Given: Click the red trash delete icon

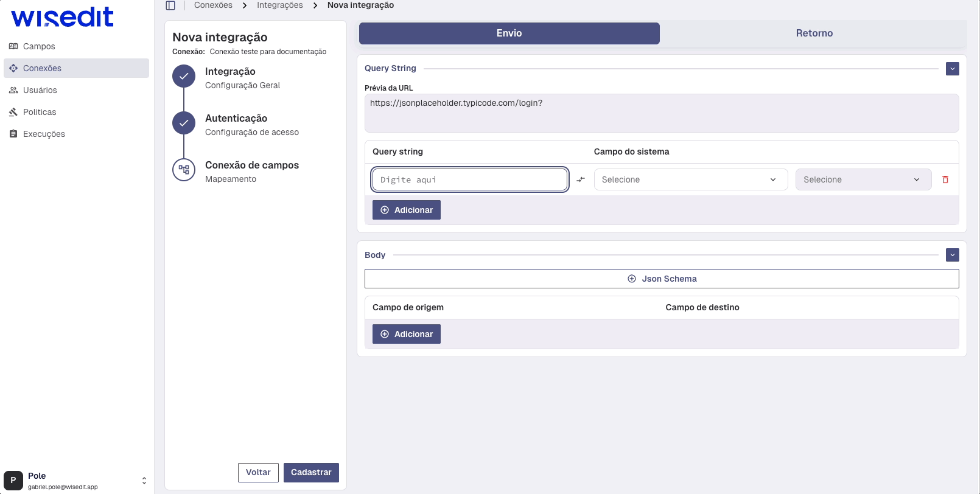Looking at the screenshot, I should (x=945, y=179).
